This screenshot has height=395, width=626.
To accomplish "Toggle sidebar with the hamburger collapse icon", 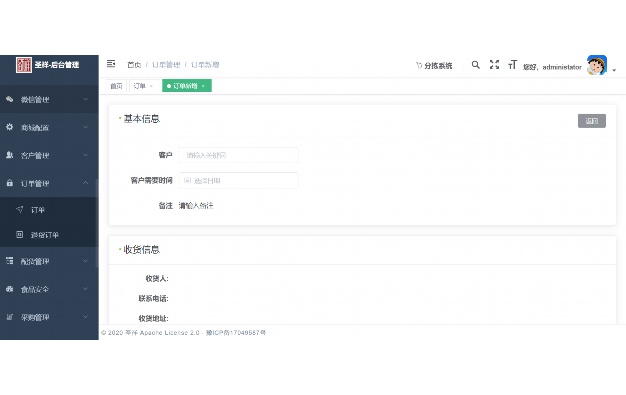I will (x=111, y=64).
